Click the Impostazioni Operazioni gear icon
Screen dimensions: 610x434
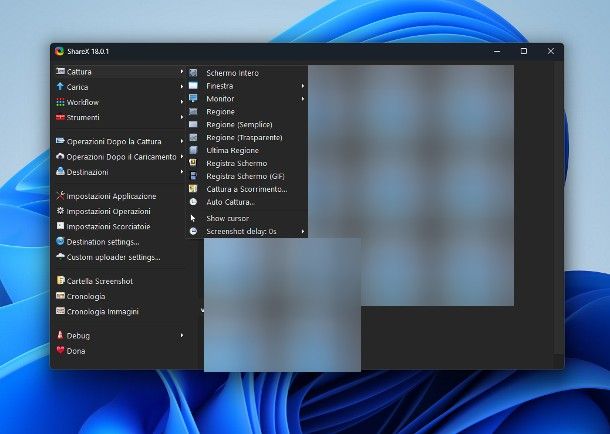pos(60,211)
